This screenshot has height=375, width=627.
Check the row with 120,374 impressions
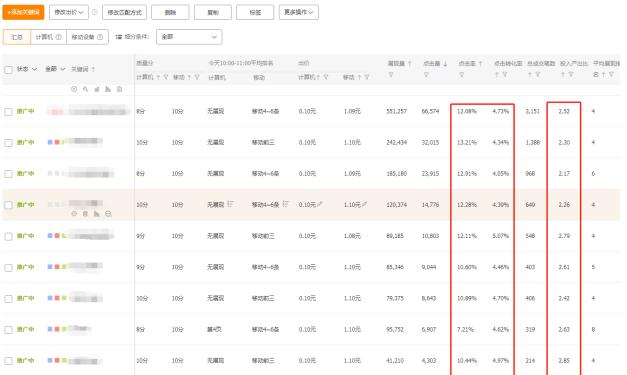coord(8,205)
